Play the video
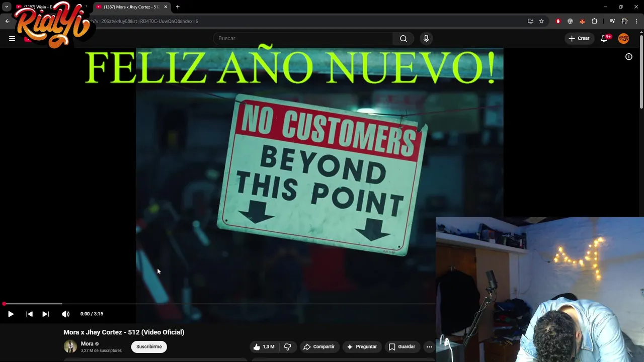644x362 pixels. click(11, 314)
